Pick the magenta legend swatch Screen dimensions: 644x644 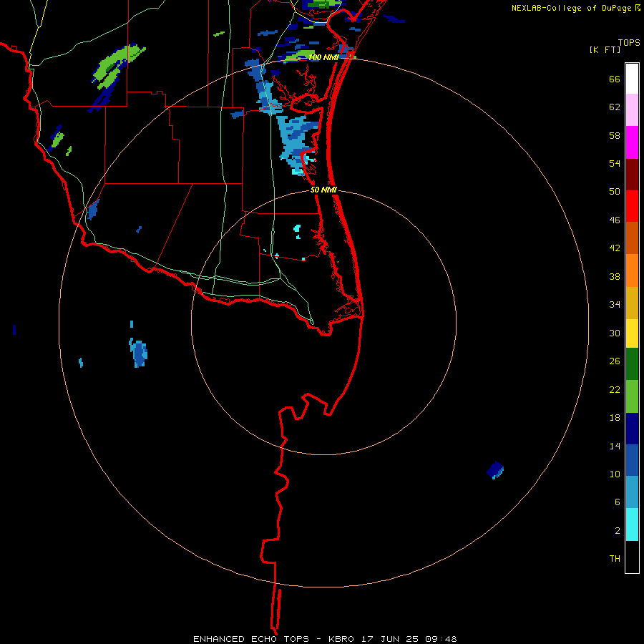pyautogui.click(x=632, y=142)
